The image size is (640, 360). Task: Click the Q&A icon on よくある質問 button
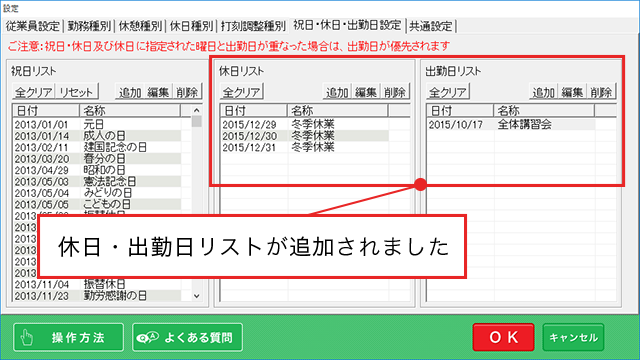click(x=147, y=338)
